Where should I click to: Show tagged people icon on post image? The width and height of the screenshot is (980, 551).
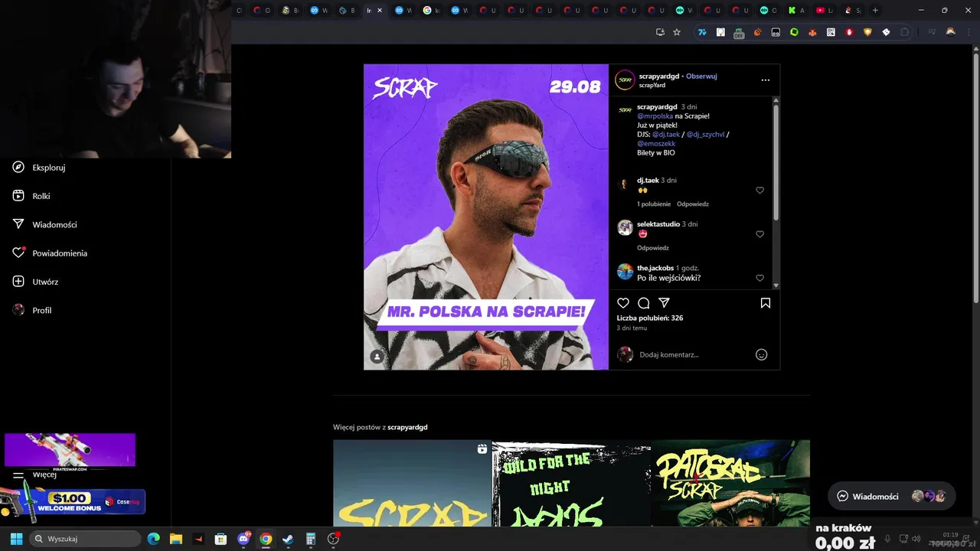click(377, 357)
